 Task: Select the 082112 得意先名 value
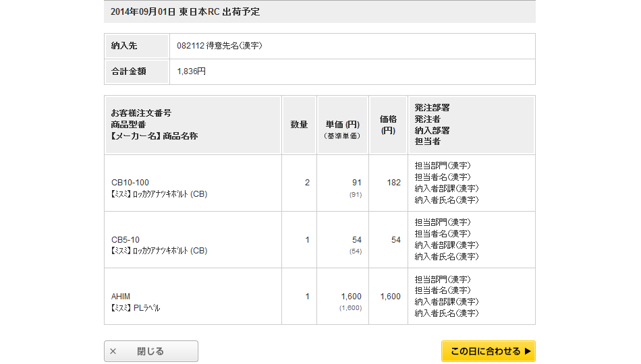pos(219,46)
